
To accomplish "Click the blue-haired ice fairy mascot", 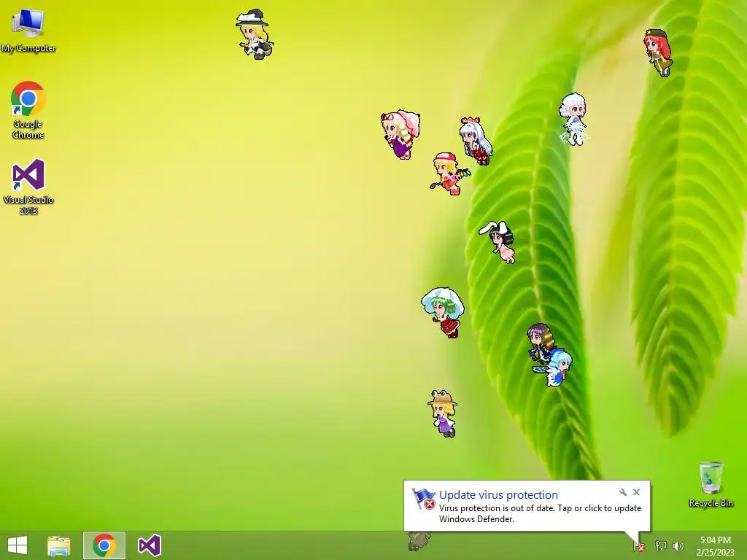I will point(557,368).
